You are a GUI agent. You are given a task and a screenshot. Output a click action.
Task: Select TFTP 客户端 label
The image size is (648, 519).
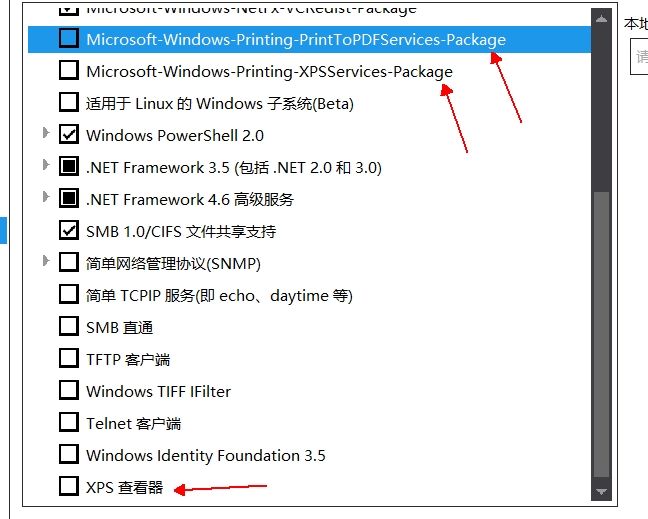[x=128, y=359]
